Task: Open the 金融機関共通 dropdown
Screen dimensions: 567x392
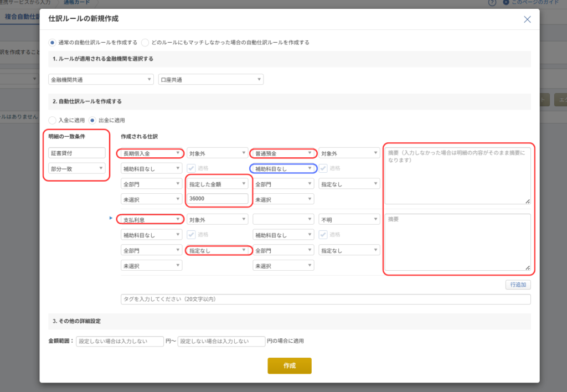Action: click(101, 80)
